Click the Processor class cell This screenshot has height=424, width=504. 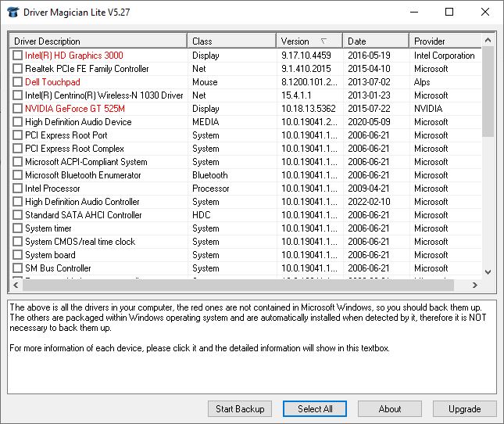pos(210,189)
